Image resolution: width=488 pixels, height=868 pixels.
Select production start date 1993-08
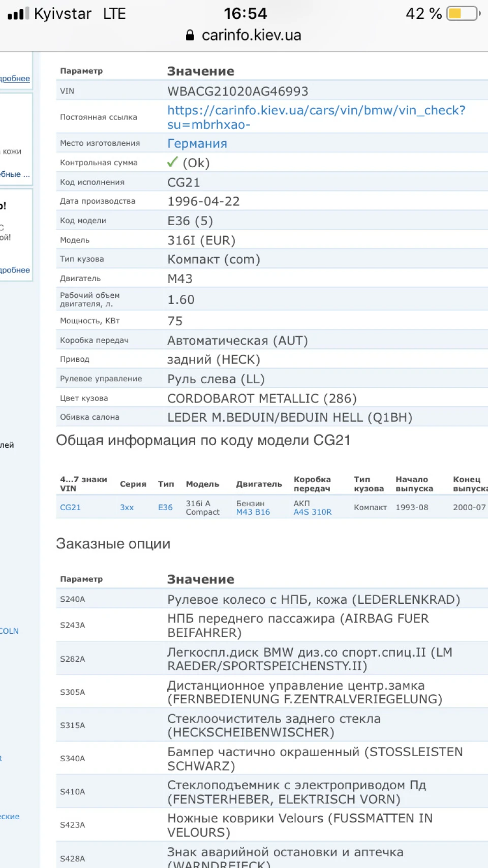point(412,507)
